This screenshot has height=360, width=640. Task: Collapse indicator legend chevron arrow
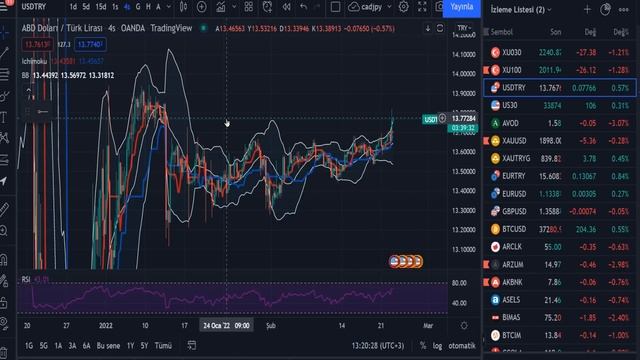(x=29, y=91)
